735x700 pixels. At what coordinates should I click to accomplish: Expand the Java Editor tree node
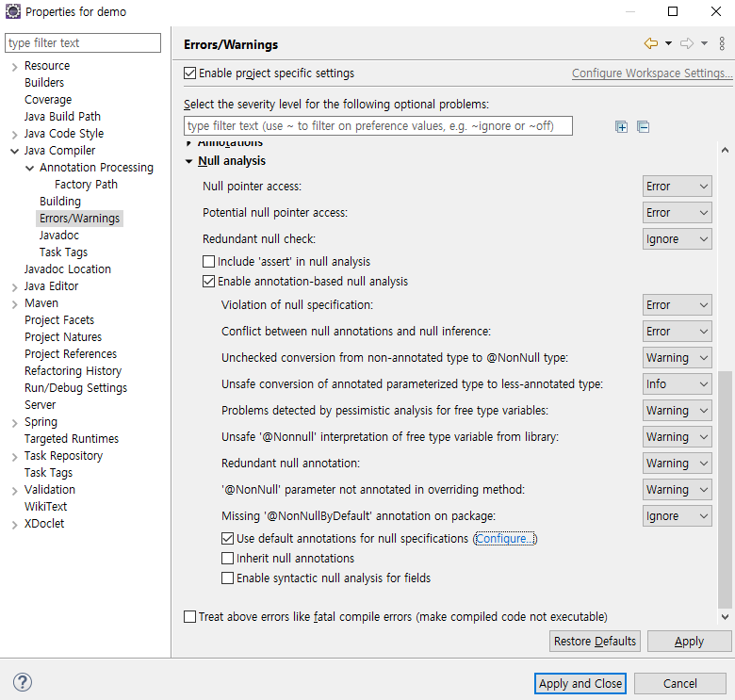click(x=14, y=287)
